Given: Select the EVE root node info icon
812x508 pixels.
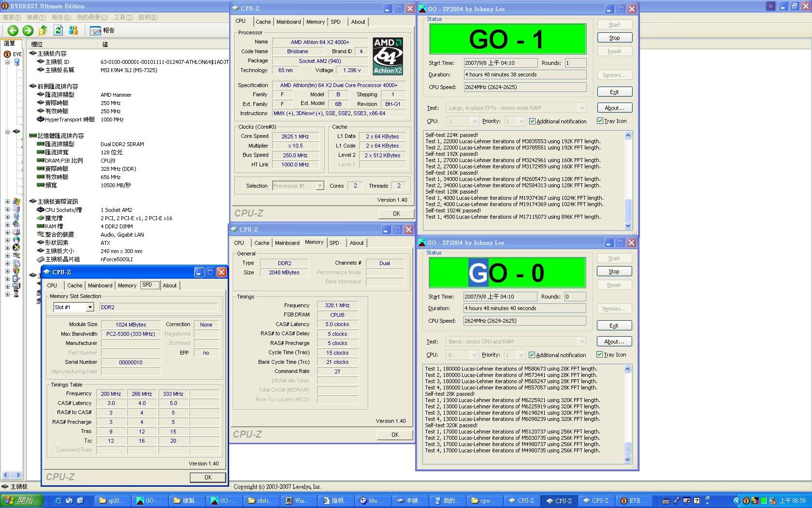Looking at the screenshot, I should point(7,54).
